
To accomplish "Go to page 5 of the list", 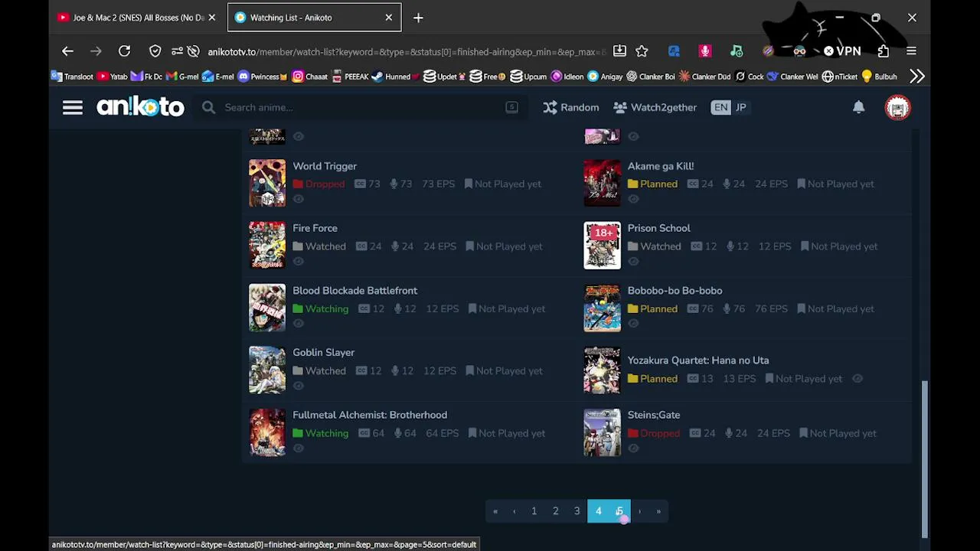I will [619, 511].
